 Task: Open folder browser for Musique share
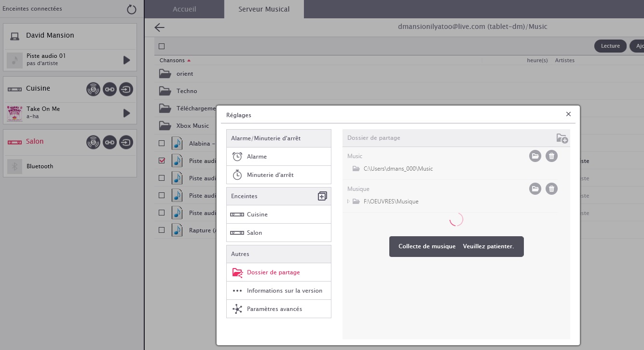(535, 188)
